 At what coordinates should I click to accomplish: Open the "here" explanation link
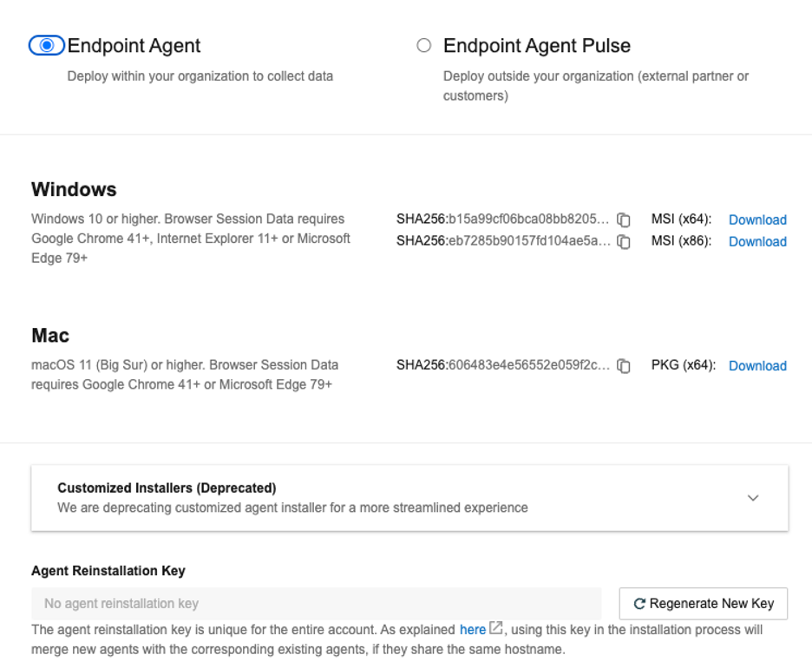point(473,630)
